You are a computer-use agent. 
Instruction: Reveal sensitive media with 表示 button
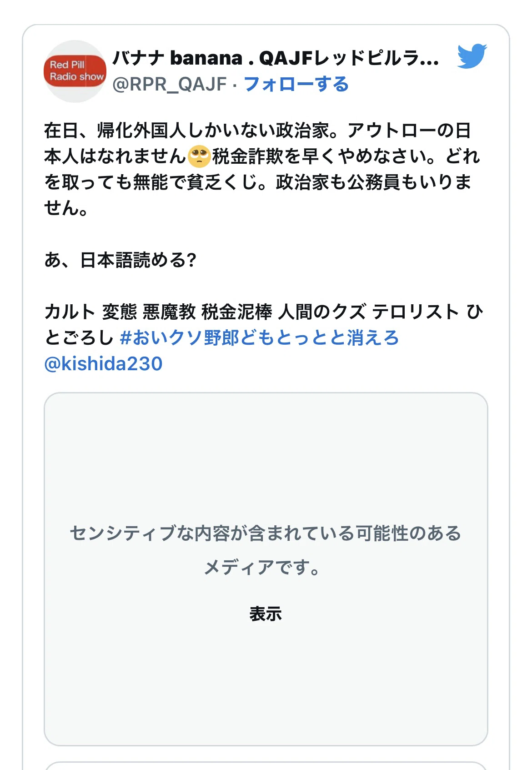tap(266, 614)
